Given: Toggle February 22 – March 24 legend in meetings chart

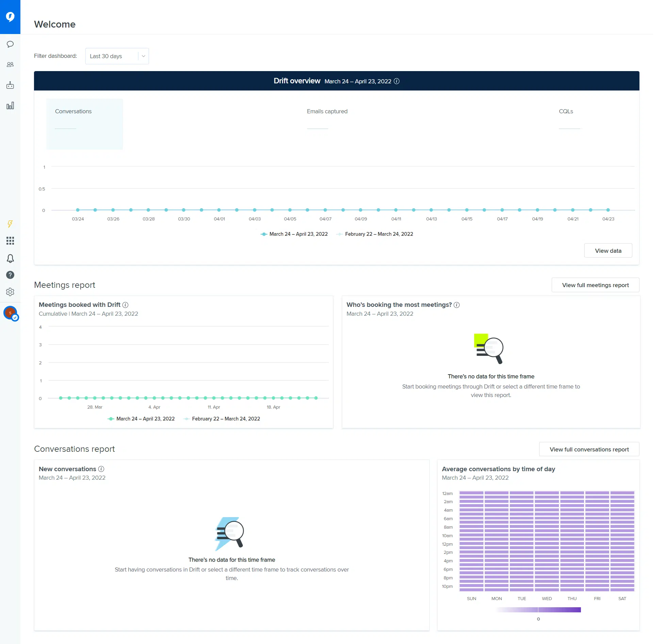Looking at the screenshot, I should click(222, 419).
